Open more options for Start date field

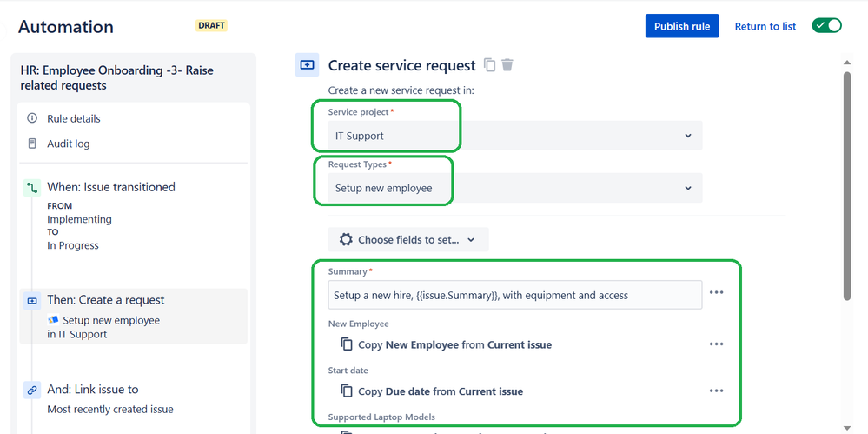click(x=716, y=391)
